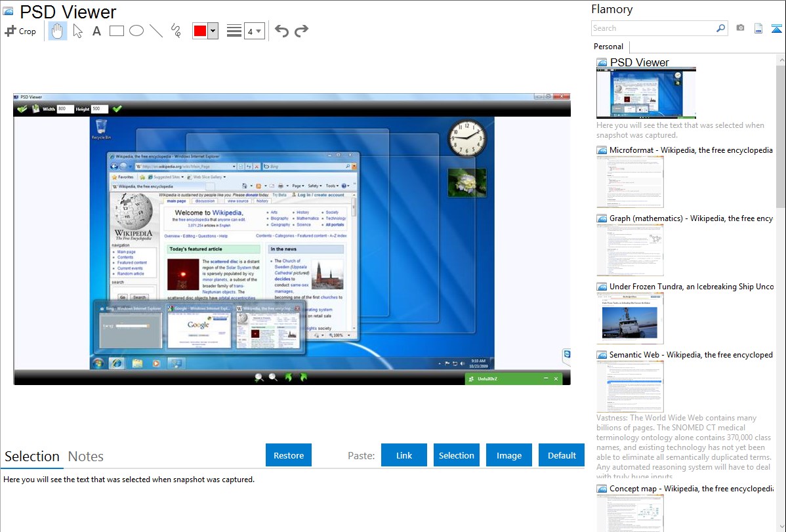Click the red drawing color swatch
This screenshot has width=786, height=532.
coord(200,31)
